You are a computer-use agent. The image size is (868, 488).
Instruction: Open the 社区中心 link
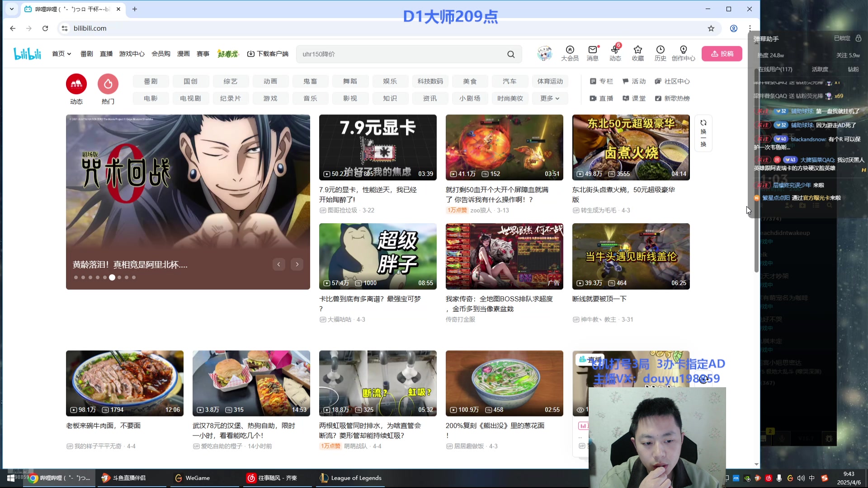(x=672, y=81)
